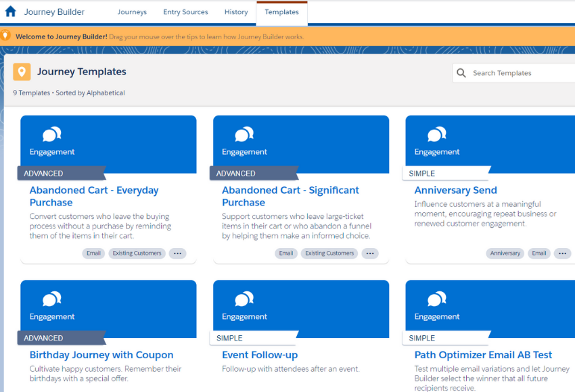This screenshot has height=392, width=575.
Task: Open Abandoned Cart - Significant Purchase template
Action: (290, 196)
